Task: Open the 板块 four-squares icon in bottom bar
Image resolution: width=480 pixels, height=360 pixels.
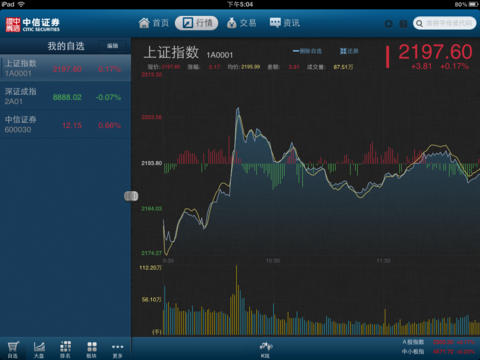Action: [92, 349]
